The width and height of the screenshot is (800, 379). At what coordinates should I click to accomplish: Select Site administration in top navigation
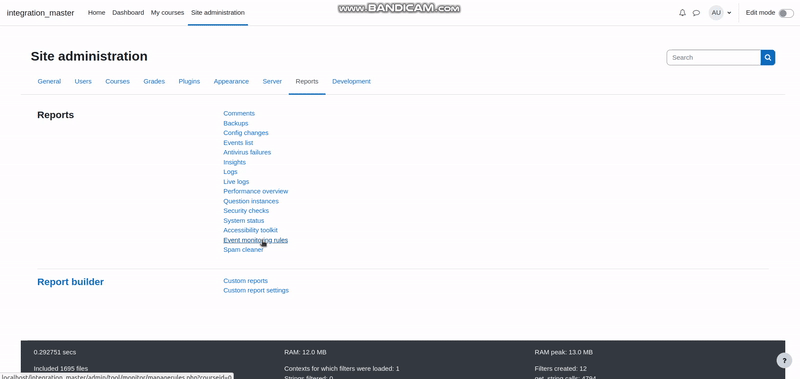tap(218, 13)
